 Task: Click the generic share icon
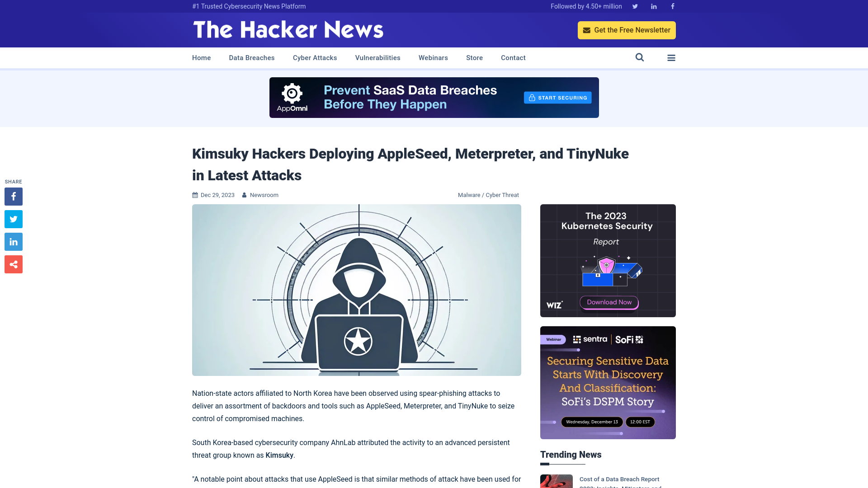[x=13, y=264]
